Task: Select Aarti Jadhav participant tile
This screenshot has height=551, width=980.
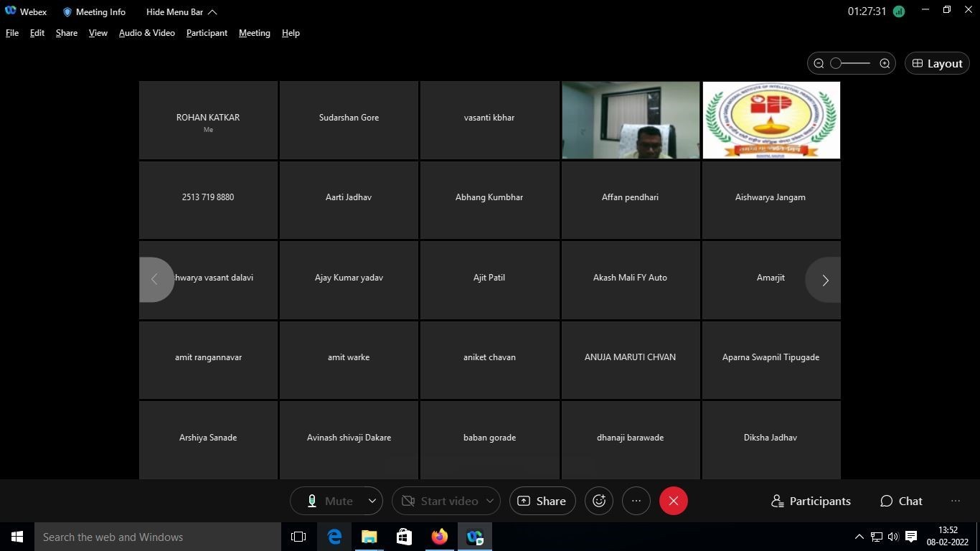Action: [x=349, y=199]
